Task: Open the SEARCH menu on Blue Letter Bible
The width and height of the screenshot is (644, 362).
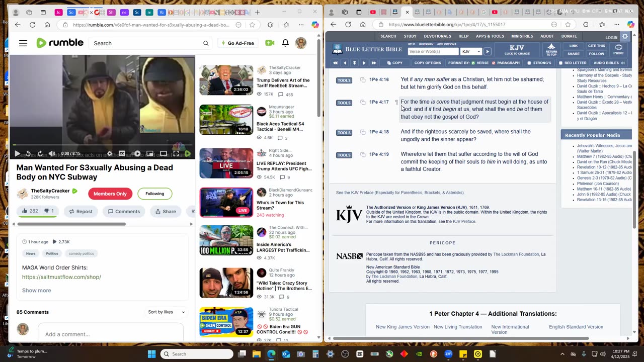Action: [x=388, y=36]
